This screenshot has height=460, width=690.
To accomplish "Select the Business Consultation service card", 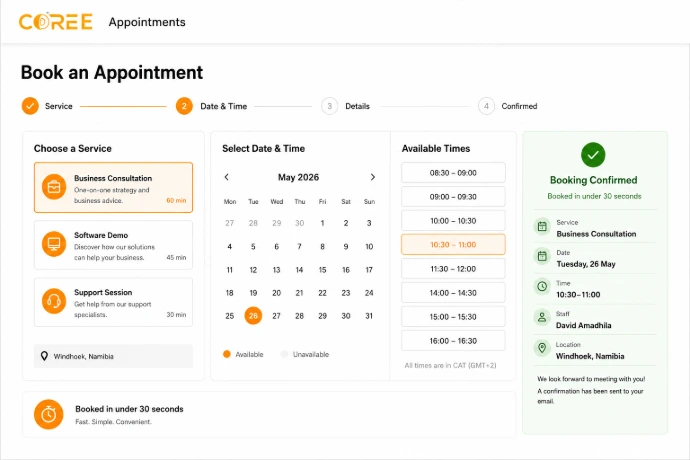I will coord(114,188).
